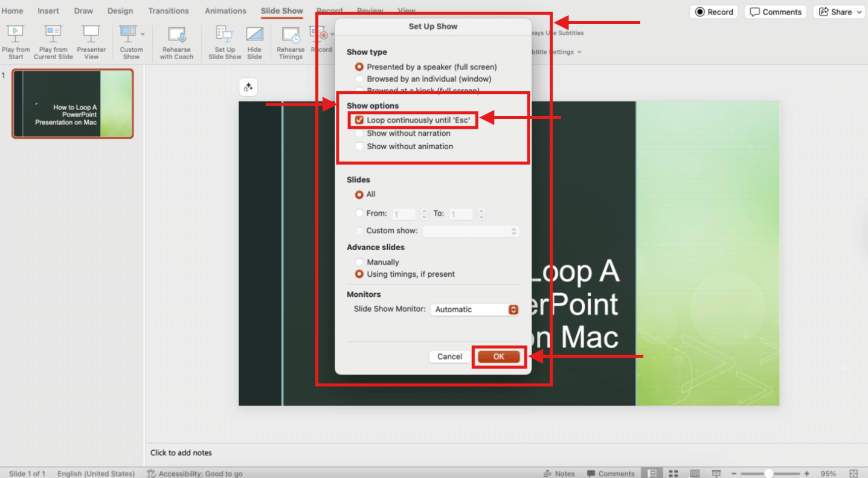
Task: Enable Show without narration
Action: pos(359,134)
